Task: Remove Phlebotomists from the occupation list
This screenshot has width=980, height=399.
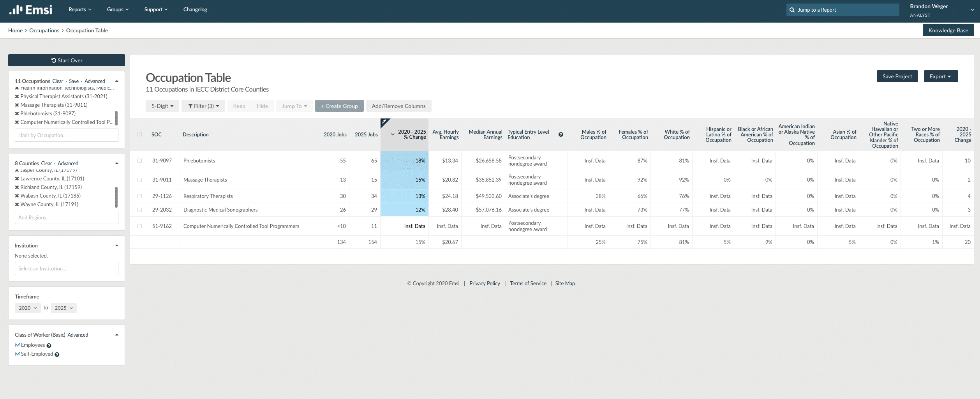Action: tap(17, 114)
